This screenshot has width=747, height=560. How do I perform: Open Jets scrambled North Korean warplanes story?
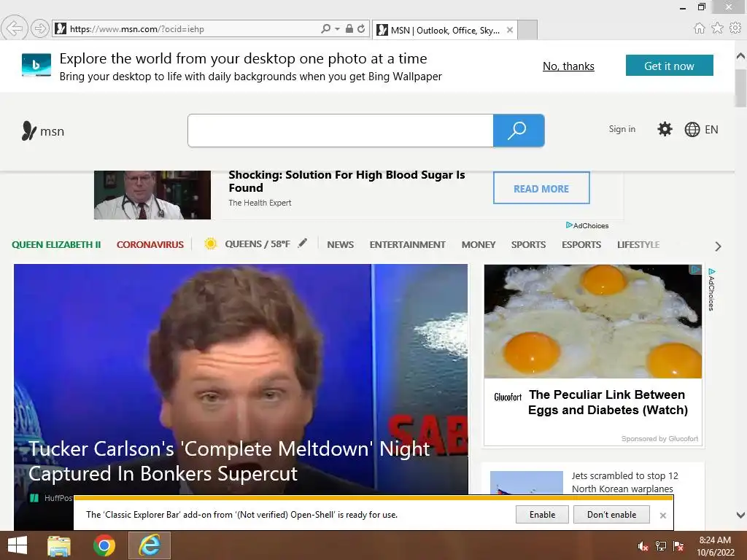point(624,482)
